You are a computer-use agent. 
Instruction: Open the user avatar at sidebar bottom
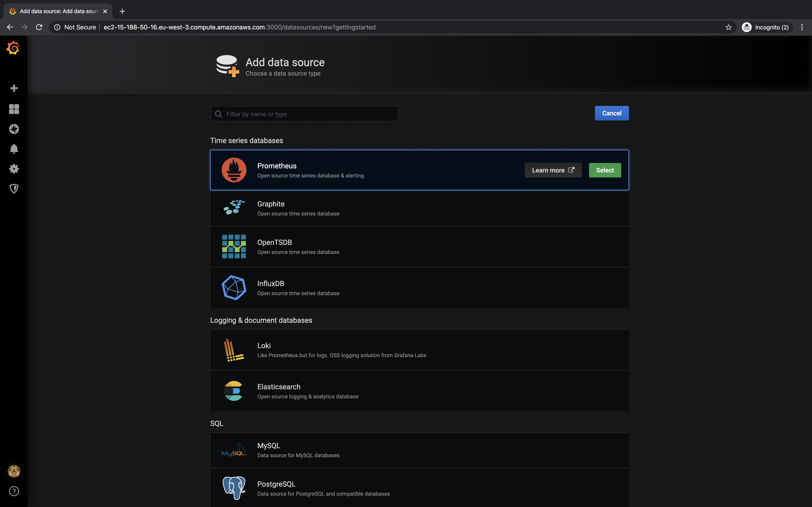coord(14,471)
